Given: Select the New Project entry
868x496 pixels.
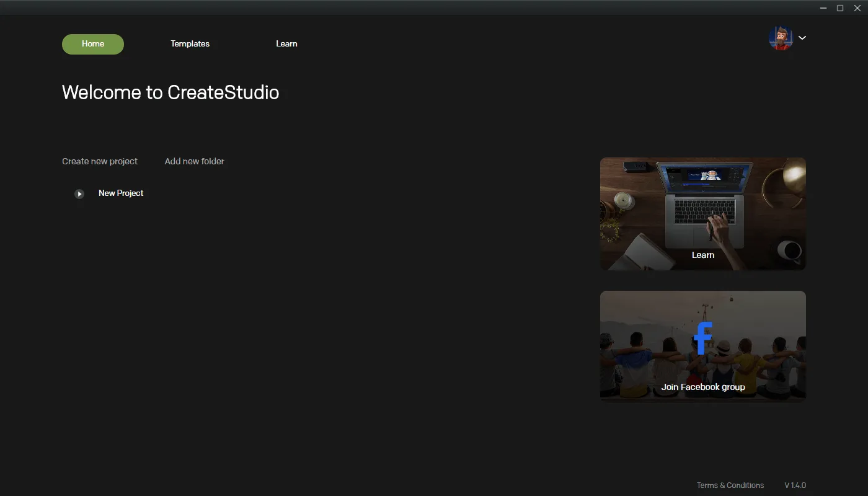Looking at the screenshot, I should point(121,193).
